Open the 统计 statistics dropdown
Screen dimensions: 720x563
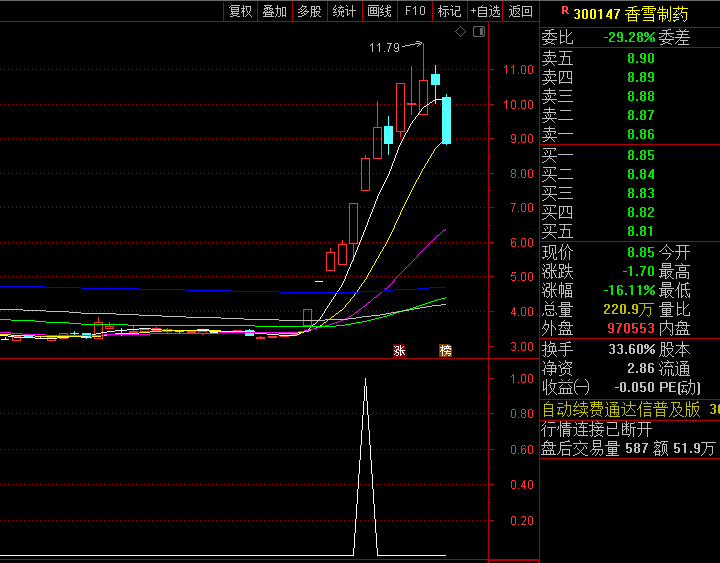click(x=344, y=12)
